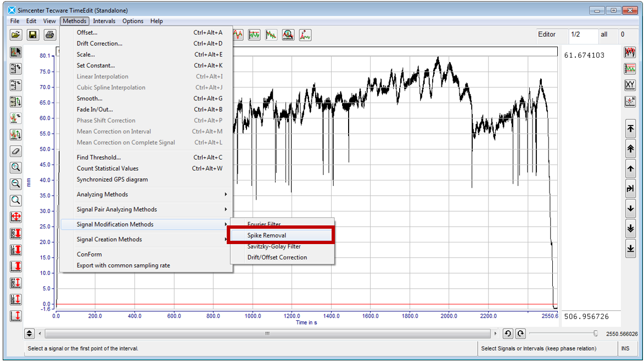
Task: Click the single up arrow button
Action: [x=630, y=169]
